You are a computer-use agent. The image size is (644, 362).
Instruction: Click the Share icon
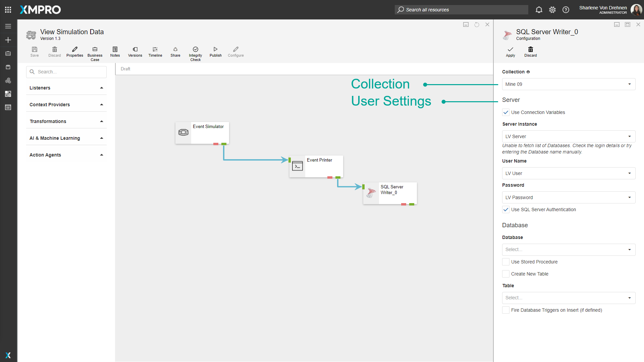(175, 50)
